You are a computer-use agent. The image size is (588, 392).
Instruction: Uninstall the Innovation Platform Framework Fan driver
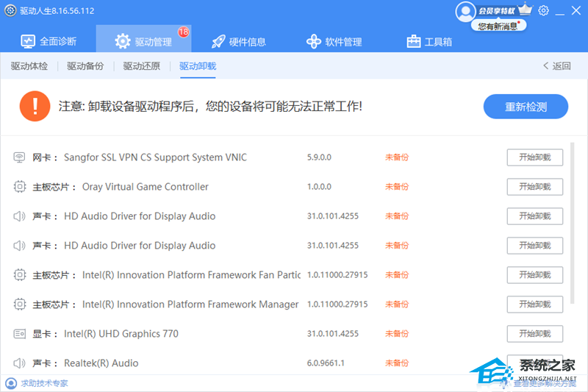(x=535, y=275)
